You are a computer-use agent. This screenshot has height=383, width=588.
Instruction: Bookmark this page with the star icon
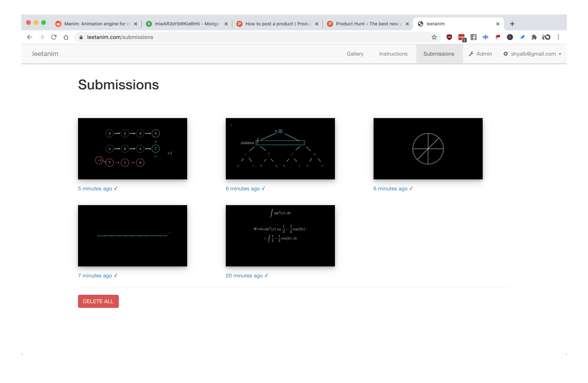click(x=434, y=37)
